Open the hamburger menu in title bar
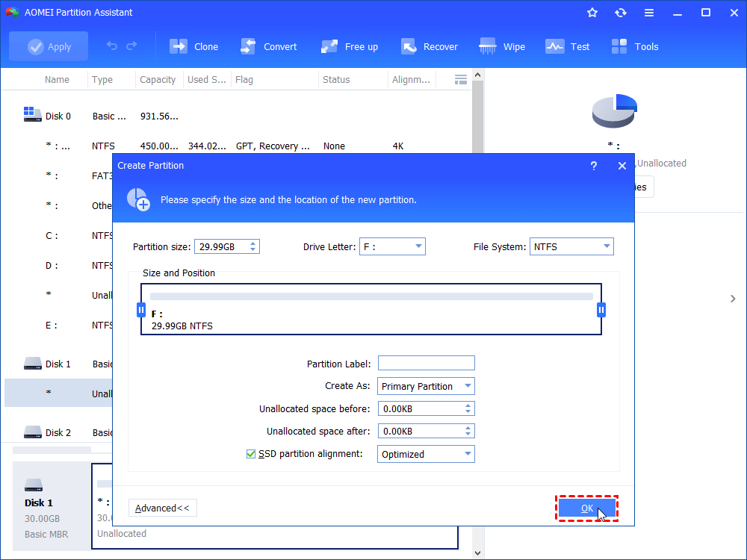The height and width of the screenshot is (560, 747). click(649, 13)
